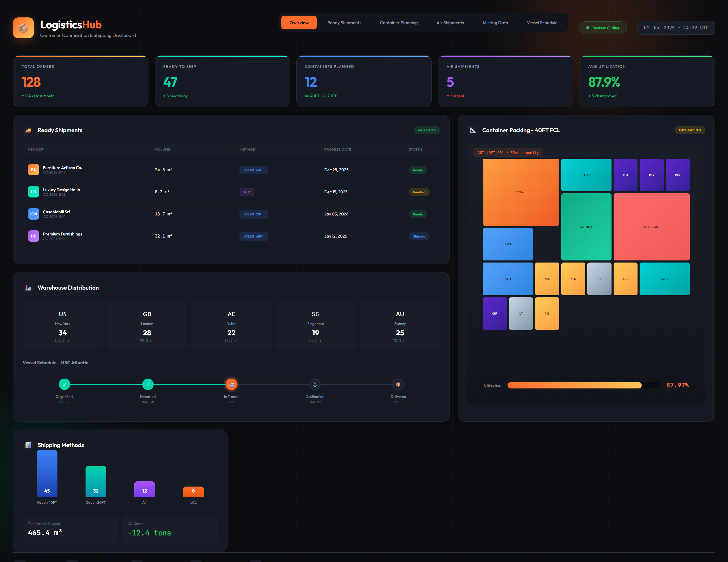Click the Warehouse Distribution factory icon
The height and width of the screenshot is (562, 728).
coord(28,288)
